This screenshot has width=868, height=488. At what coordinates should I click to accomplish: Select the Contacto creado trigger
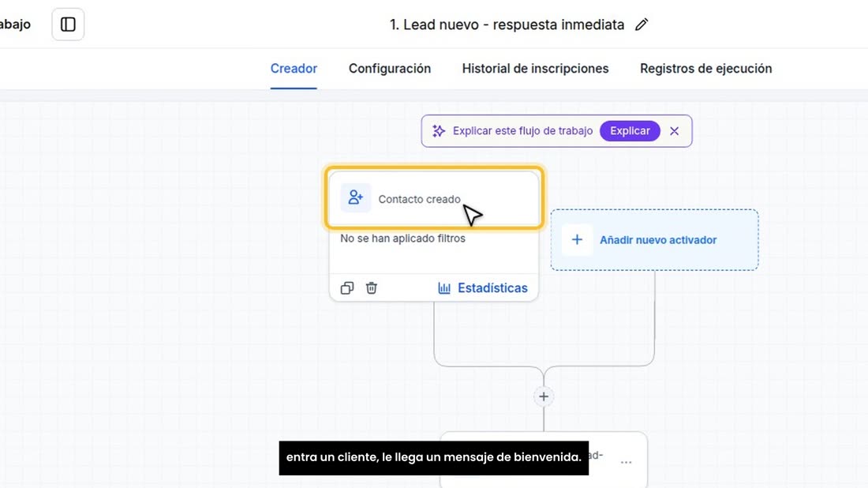[434, 198]
